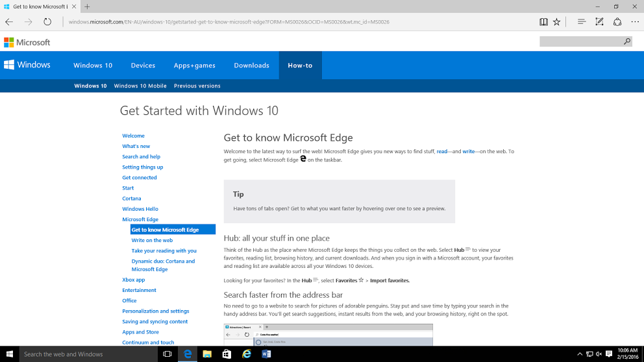Open the Hub panel in Edge

581,21
